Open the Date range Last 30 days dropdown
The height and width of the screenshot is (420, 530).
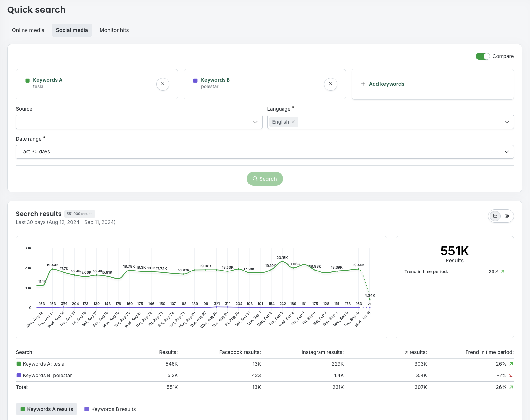click(x=265, y=152)
